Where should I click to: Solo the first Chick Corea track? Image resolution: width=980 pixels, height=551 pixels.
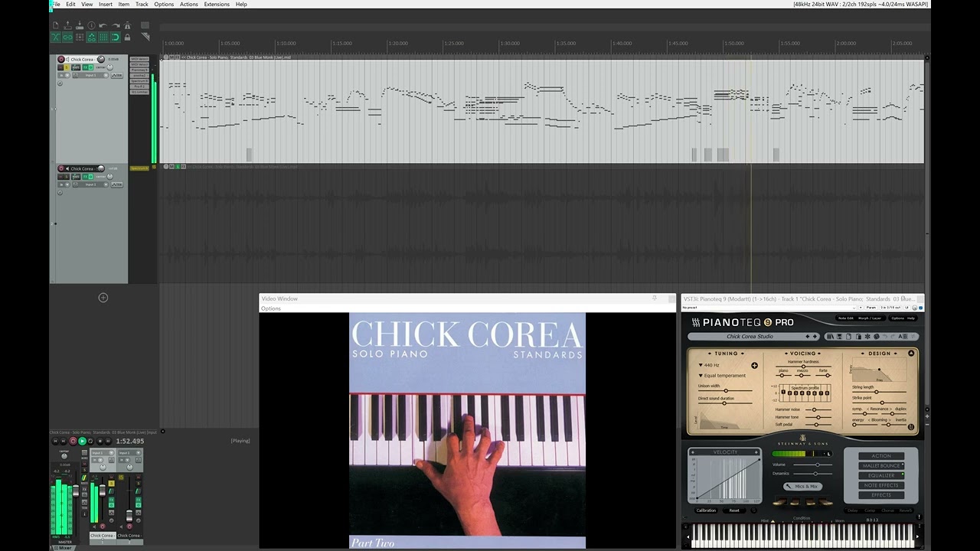[x=67, y=67]
